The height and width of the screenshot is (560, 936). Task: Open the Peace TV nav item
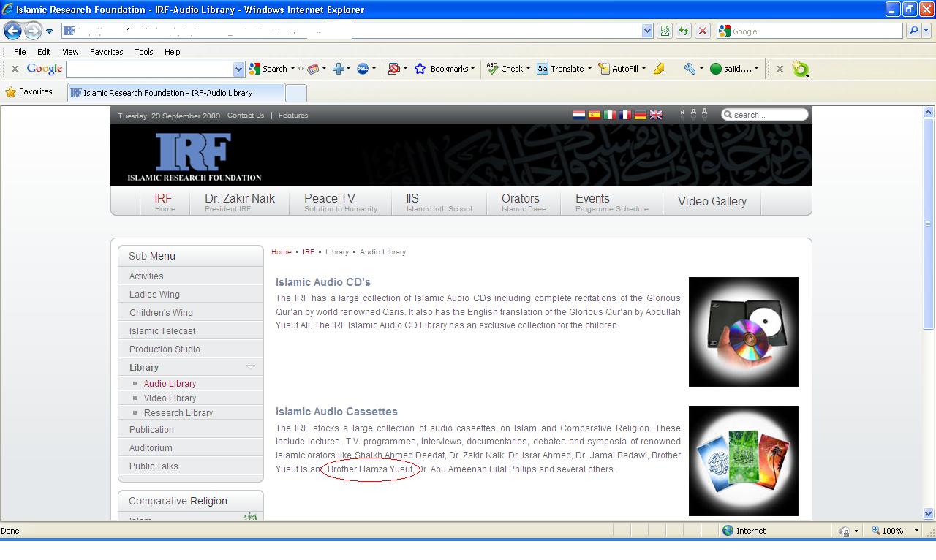[341, 202]
